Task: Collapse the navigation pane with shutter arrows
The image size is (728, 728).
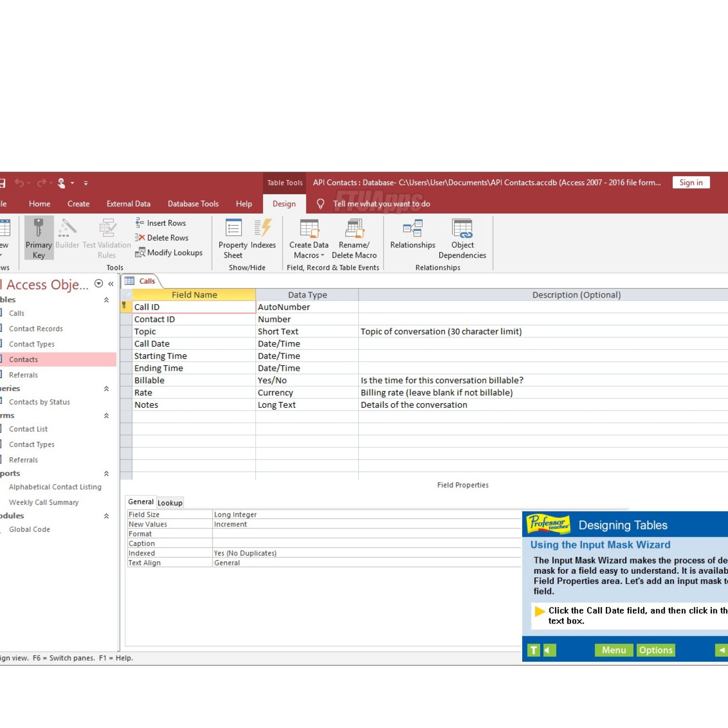Action: [111, 284]
